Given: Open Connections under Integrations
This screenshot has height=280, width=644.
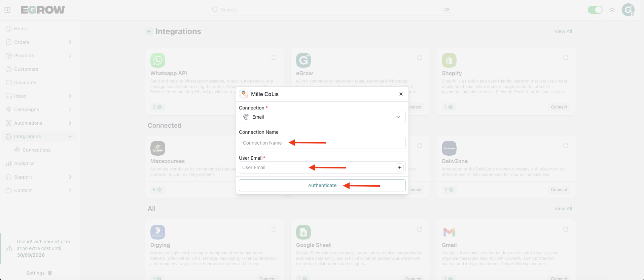Looking at the screenshot, I should (x=36, y=150).
